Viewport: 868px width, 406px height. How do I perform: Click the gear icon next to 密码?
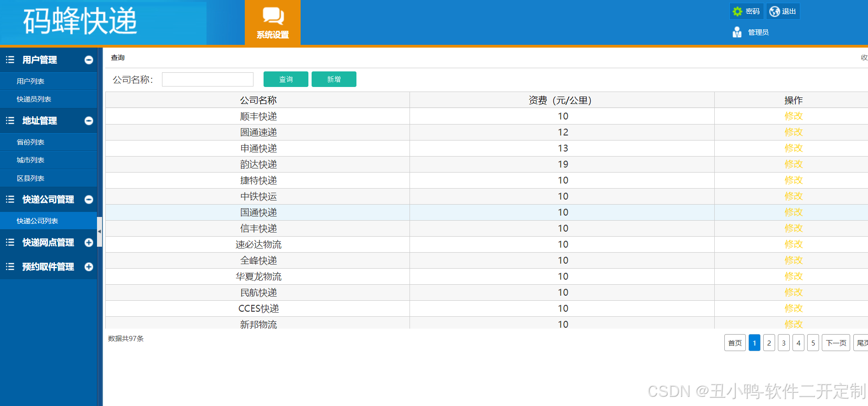(737, 11)
